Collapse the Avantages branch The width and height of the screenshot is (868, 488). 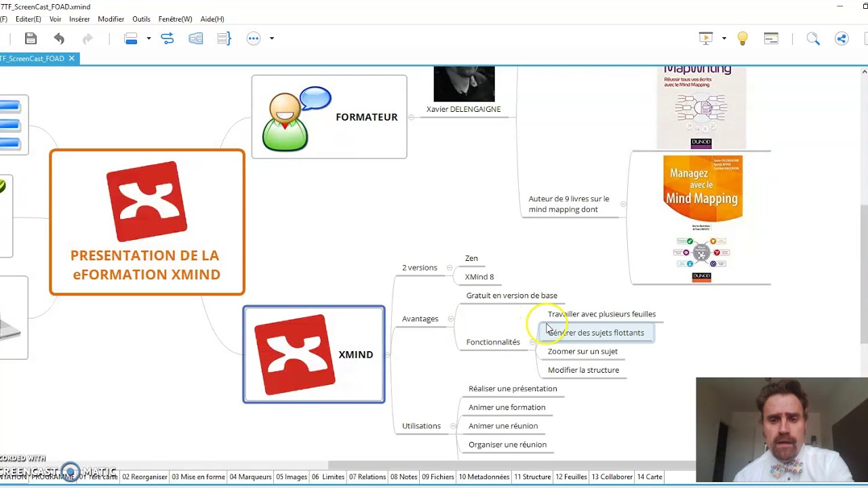[450, 319]
